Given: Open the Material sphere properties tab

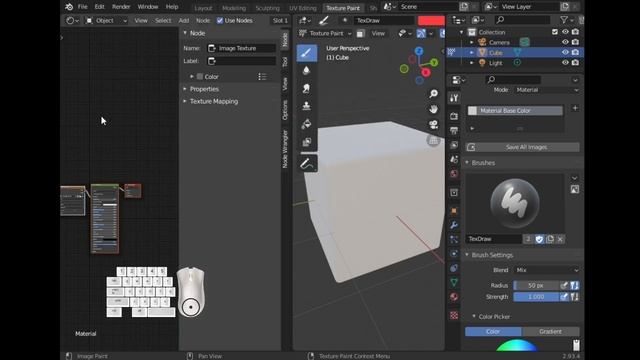Looking at the screenshot, I should coord(454,297).
